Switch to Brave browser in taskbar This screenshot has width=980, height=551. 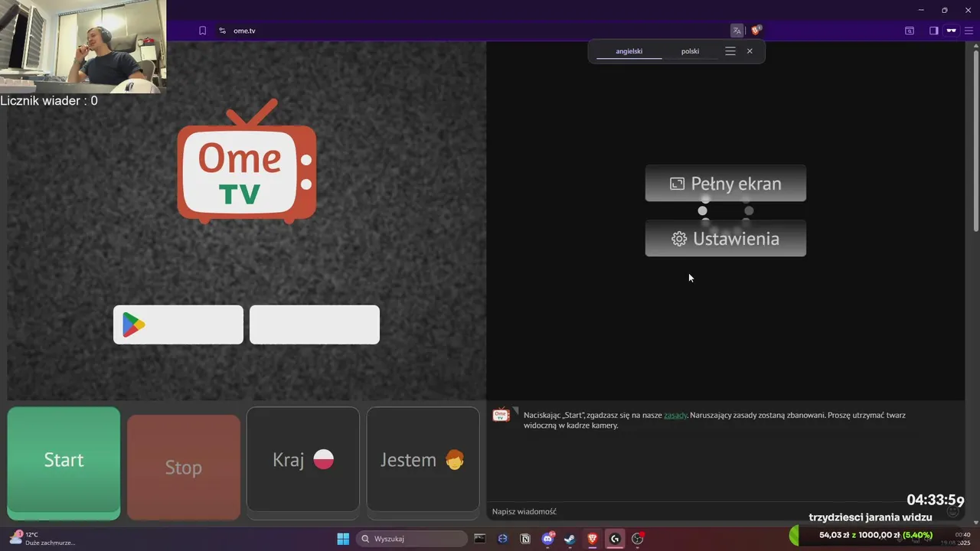[x=592, y=539]
